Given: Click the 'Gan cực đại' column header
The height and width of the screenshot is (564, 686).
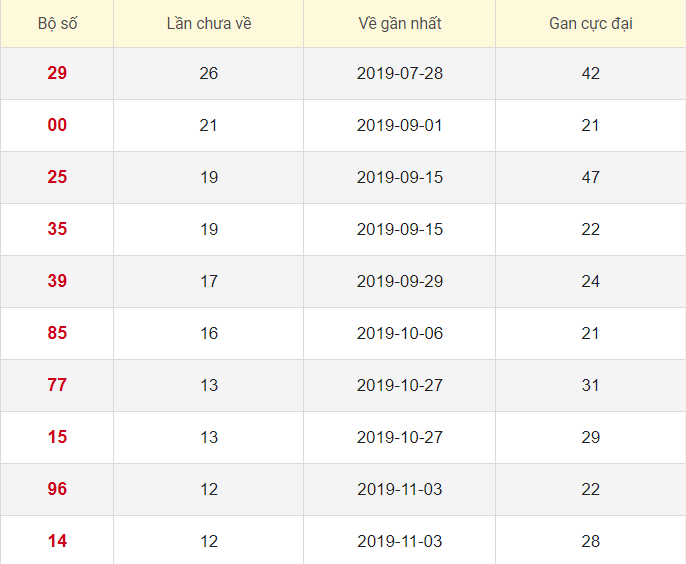Looking at the screenshot, I should tap(590, 23).
